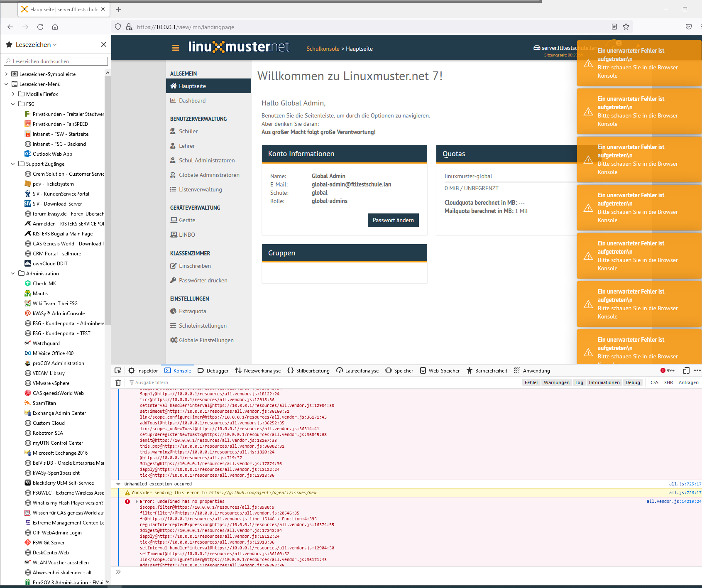Open the hamburger menu in linuxmuster header
The width and height of the screenshot is (702, 588).
(x=176, y=48)
